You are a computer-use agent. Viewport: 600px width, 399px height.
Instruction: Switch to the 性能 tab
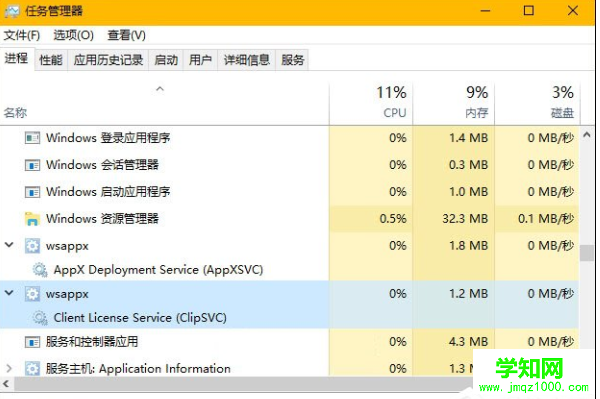tap(51, 60)
